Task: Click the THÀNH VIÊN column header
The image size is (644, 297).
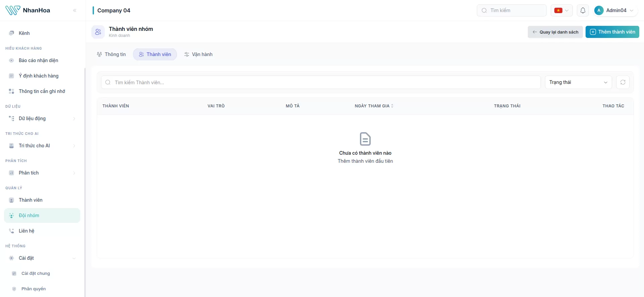Action: coord(116,106)
